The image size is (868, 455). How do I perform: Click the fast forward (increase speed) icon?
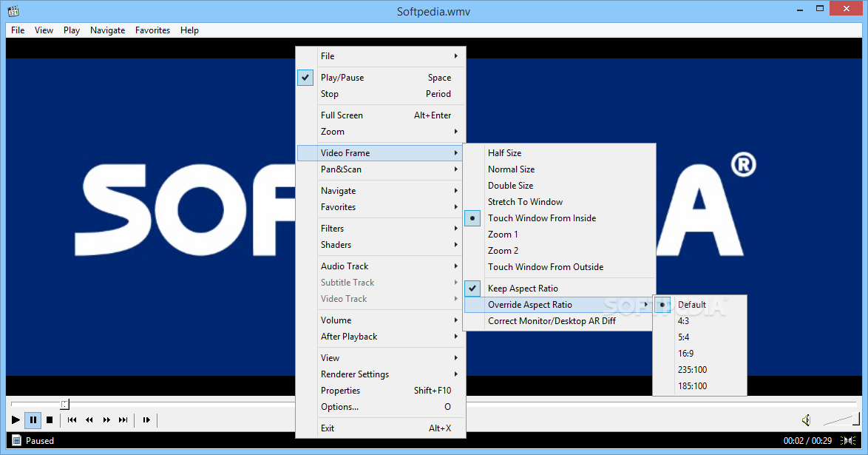106,420
